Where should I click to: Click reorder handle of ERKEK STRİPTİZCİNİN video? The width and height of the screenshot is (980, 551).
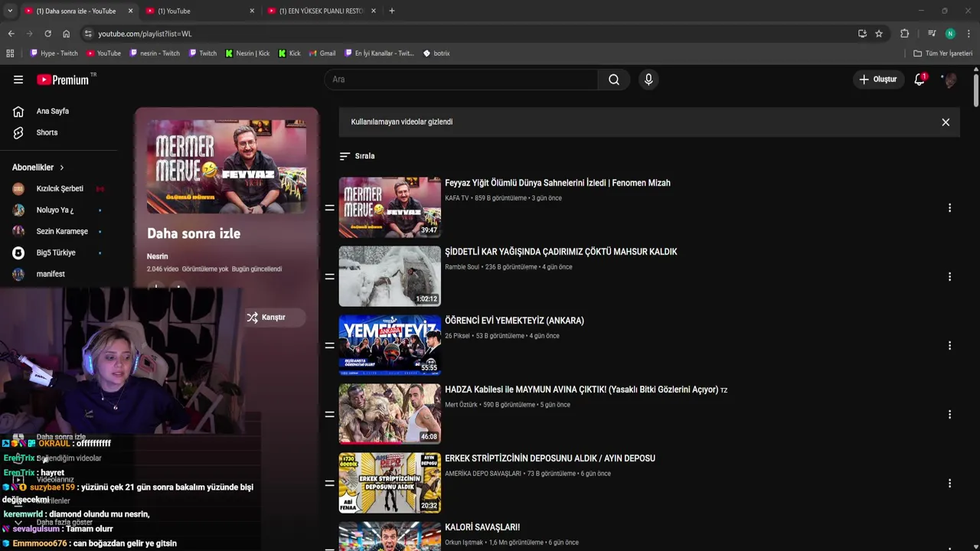point(329,484)
